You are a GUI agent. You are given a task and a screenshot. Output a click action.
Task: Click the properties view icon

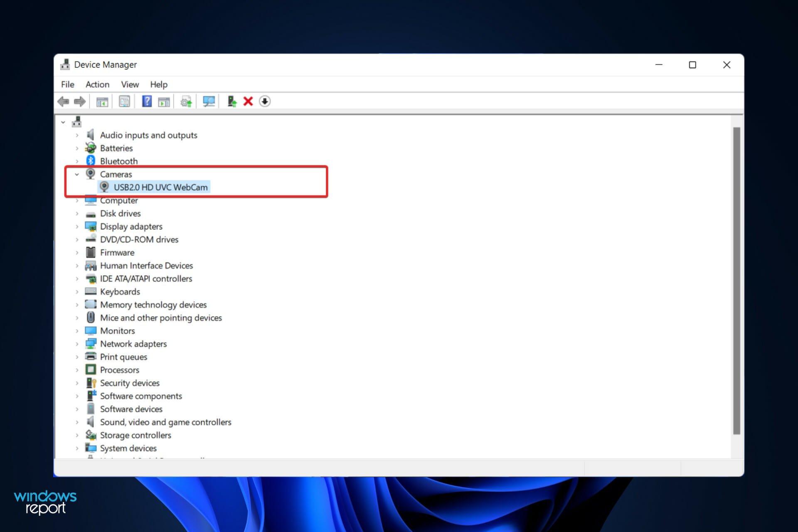(124, 101)
